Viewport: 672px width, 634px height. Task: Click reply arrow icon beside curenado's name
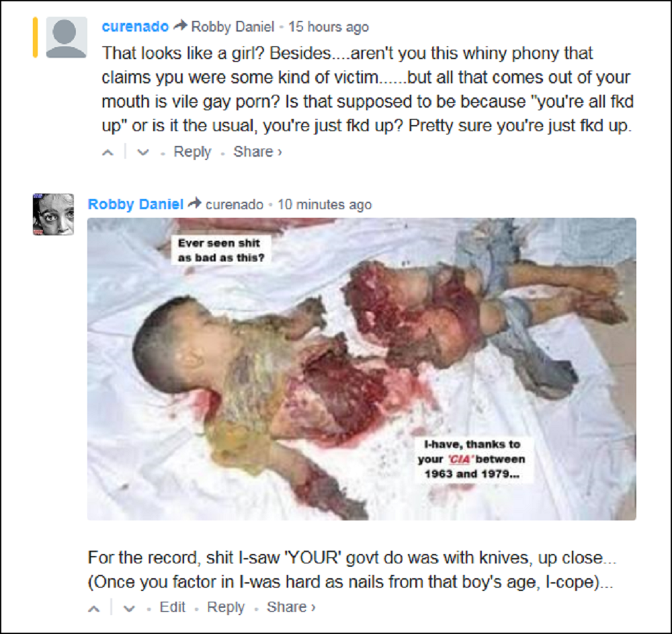180,26
